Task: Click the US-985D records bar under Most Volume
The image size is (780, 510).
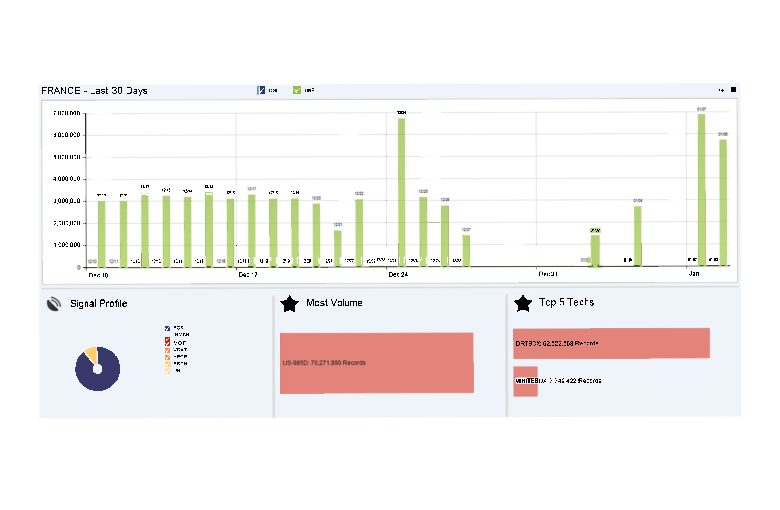Action: click(377, 363)
